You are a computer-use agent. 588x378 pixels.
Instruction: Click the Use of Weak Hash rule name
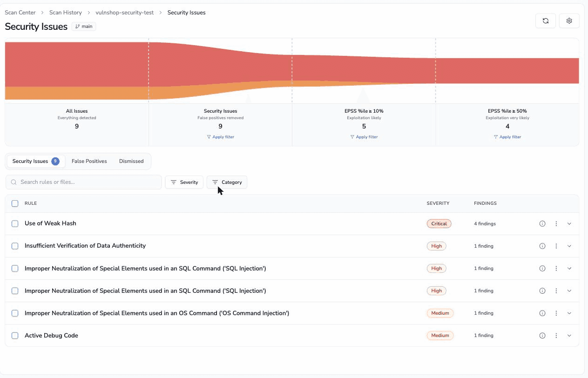pyautogui.click(x=50, y=223)
